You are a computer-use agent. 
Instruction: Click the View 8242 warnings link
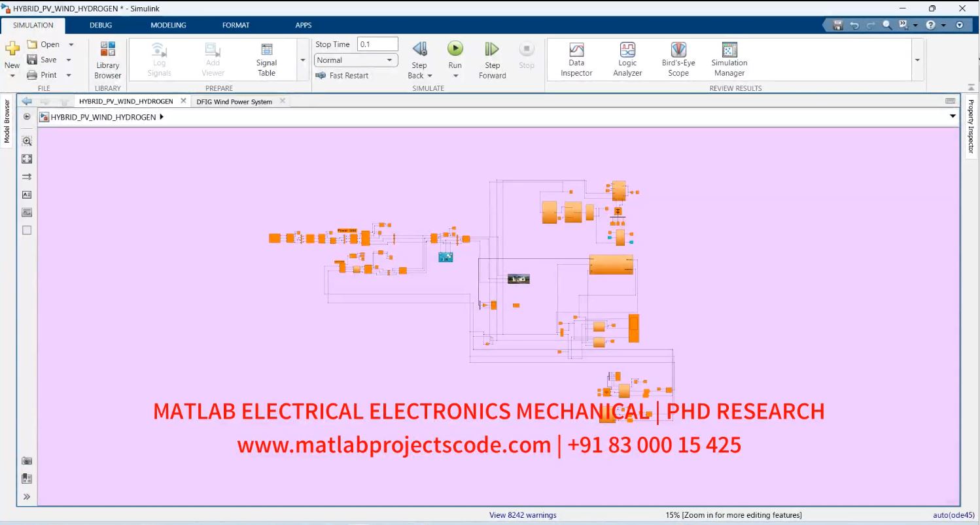click(x=522, y=515)
